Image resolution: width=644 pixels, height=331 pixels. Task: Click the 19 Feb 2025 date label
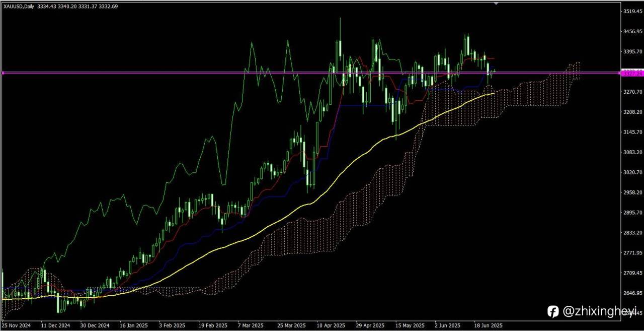coord(213,326)
